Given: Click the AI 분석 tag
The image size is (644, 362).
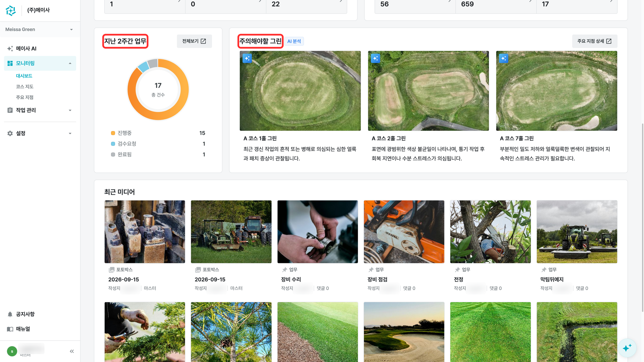Looking at the screenshot, I should click(294, 41).
